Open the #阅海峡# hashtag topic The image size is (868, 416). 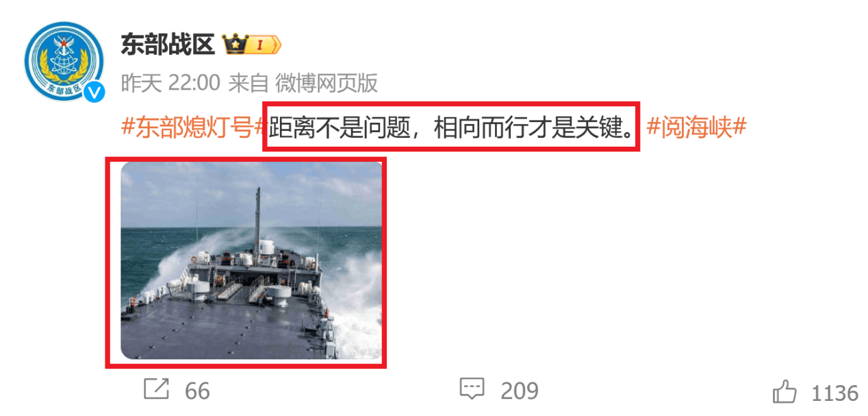pos(696,127)
